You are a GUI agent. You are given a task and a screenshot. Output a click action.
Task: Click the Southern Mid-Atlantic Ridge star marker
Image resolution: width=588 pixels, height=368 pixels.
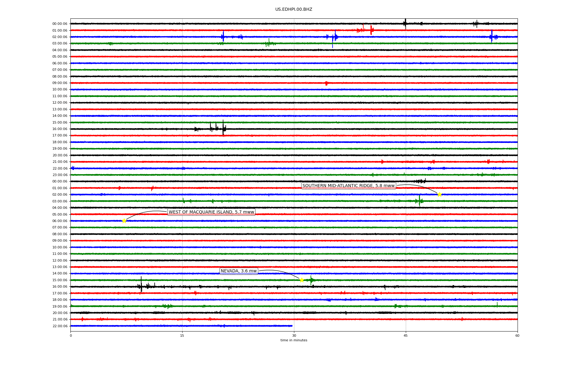point(439,194)
